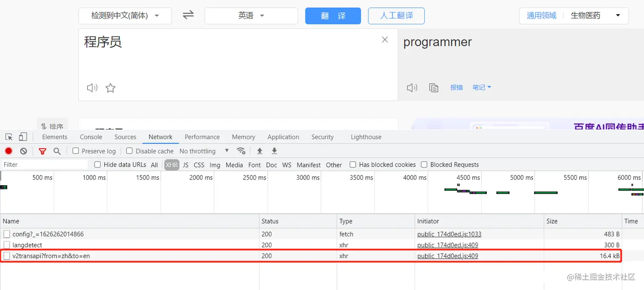
Task: Filter requests by WS type
Action: (x=287, y=165)
